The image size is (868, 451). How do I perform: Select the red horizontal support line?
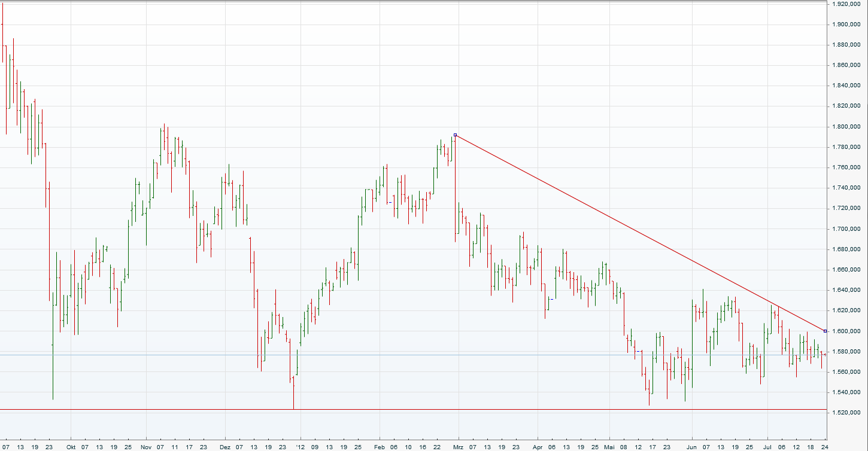coord(419,410)
